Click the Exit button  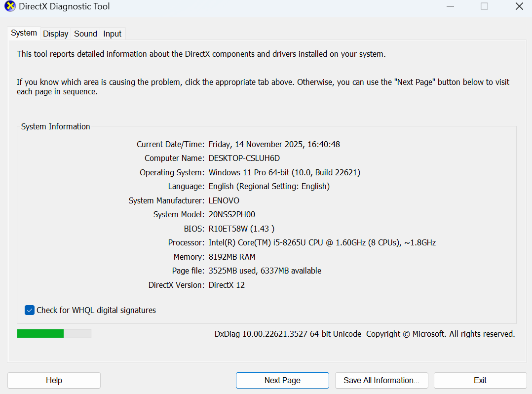click(x=480, y=380)
